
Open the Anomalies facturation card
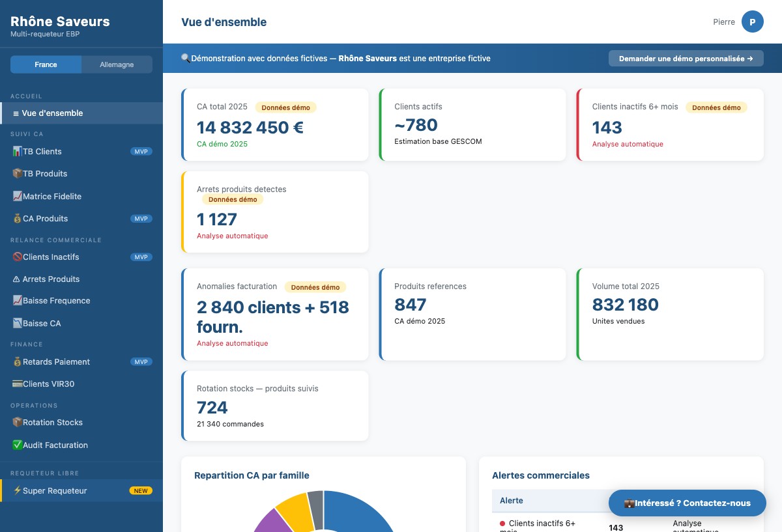275,315
